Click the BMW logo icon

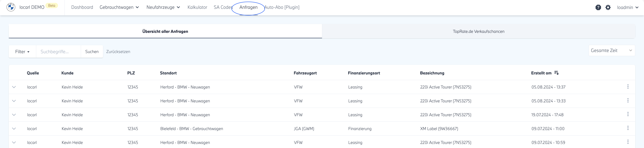tap(11, 7)
